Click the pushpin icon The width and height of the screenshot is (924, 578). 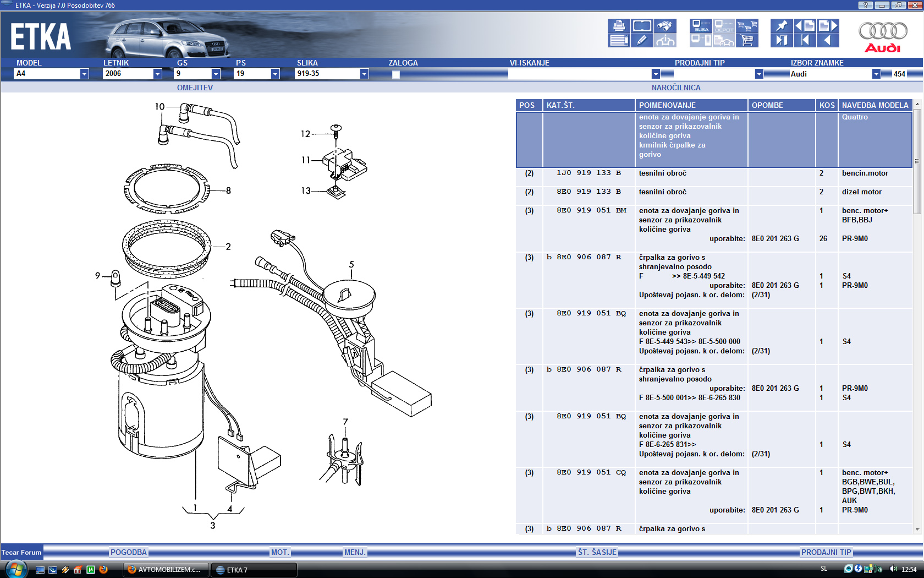coord(782,26)
